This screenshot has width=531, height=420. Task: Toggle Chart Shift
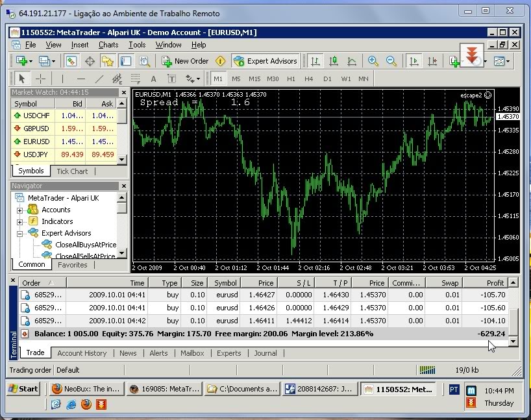(432, 61)
